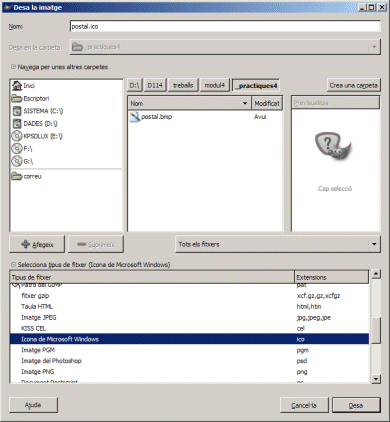The width and height of the screenshot is (390, 422).
Task: Select the Escriptori folder icon
Action: [17, 98]
